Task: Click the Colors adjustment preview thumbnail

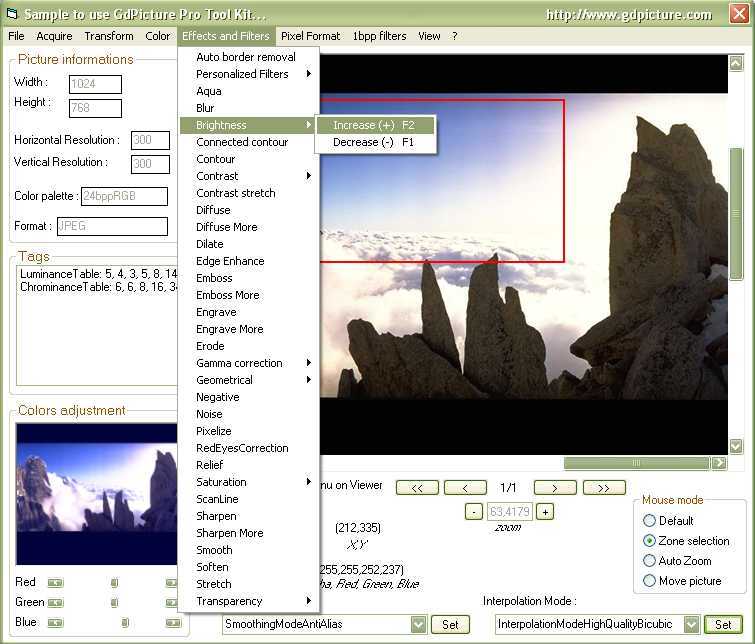Action: [96, 494]
